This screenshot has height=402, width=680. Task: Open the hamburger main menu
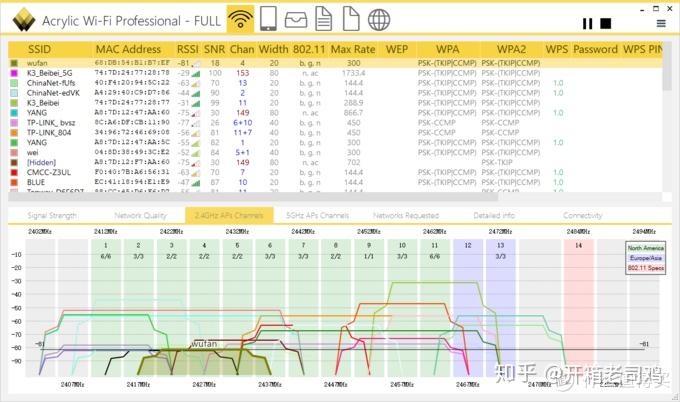[x=661, y=23]
